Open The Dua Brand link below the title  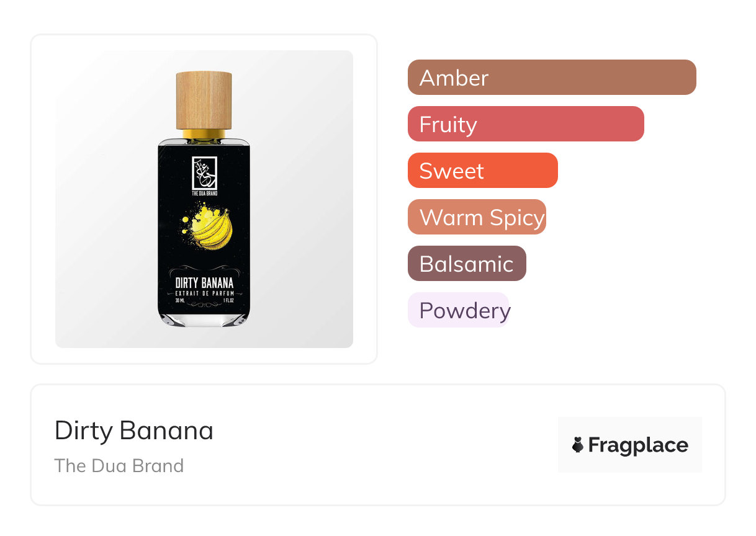point(119,466)
